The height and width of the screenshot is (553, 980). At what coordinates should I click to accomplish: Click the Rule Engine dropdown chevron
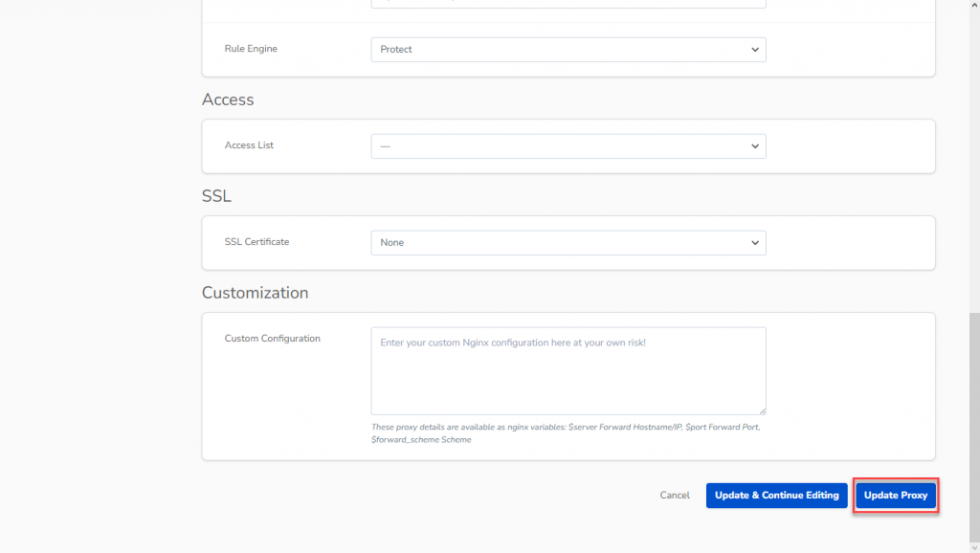tap(755, 49)
